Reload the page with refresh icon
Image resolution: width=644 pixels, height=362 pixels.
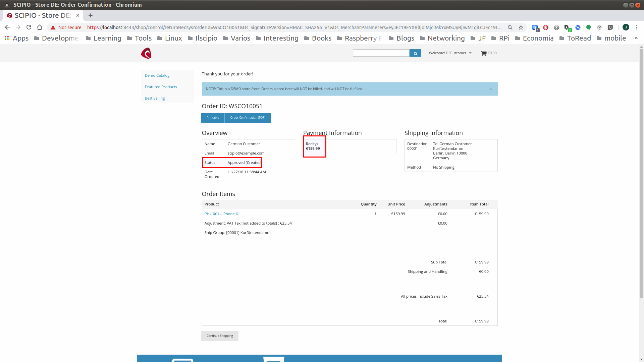(x=29, y=27)
